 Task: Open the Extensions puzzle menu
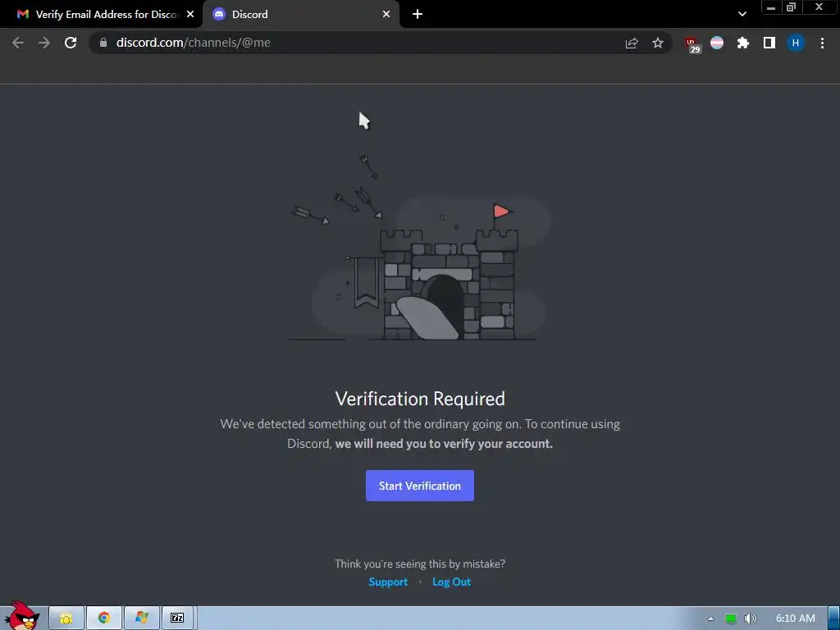[743, 43]
